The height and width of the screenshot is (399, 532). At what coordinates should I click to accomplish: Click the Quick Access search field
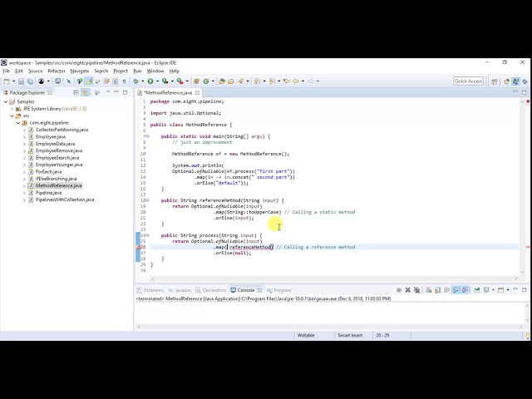click(x=468, y=81)
